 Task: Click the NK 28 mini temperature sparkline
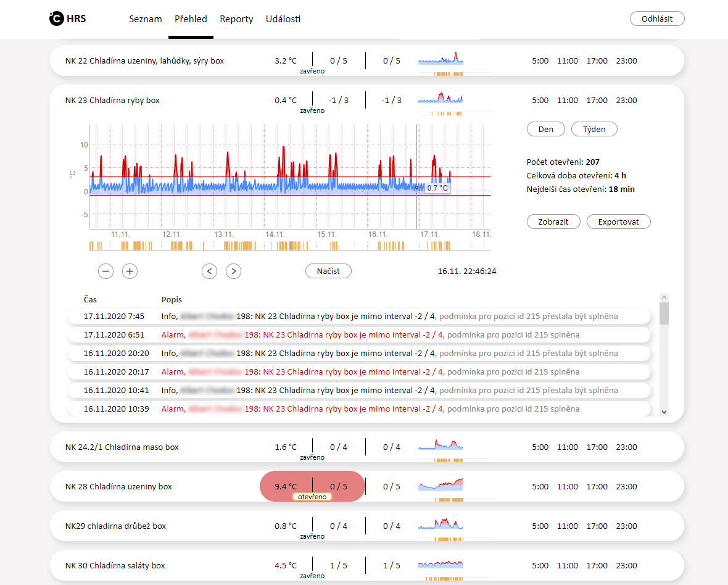[x=441, y=484]
